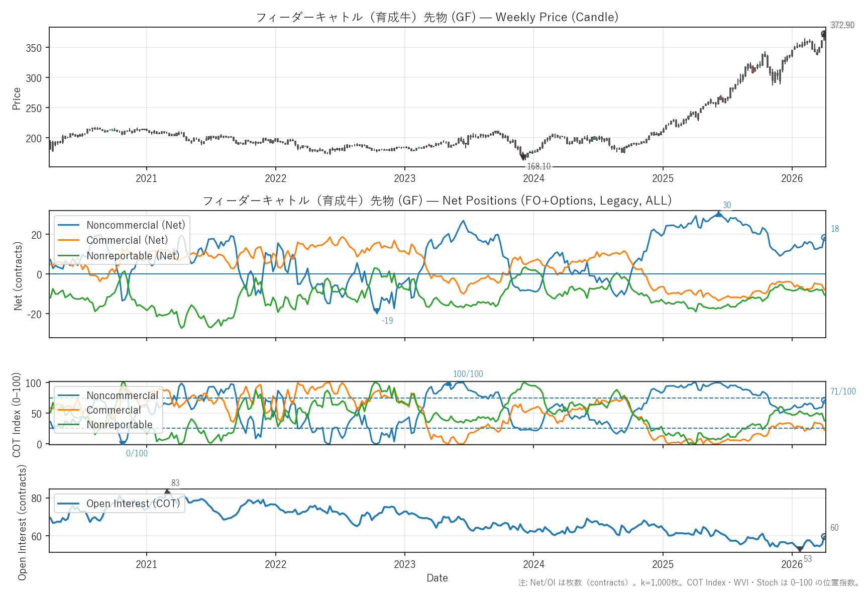Click the 71/100 latest COT Index value label
The image size is (868, 593).
(x=843, y=391)
